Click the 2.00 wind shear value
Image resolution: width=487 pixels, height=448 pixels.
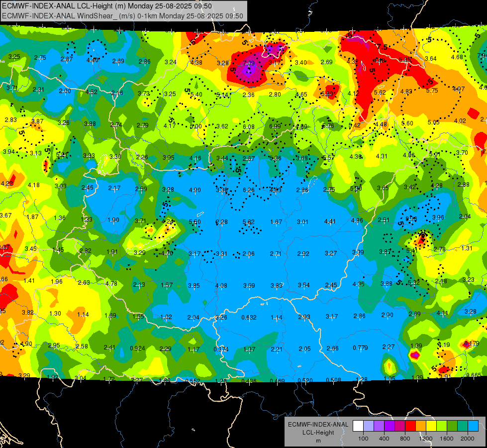click(x=65, y=91)
